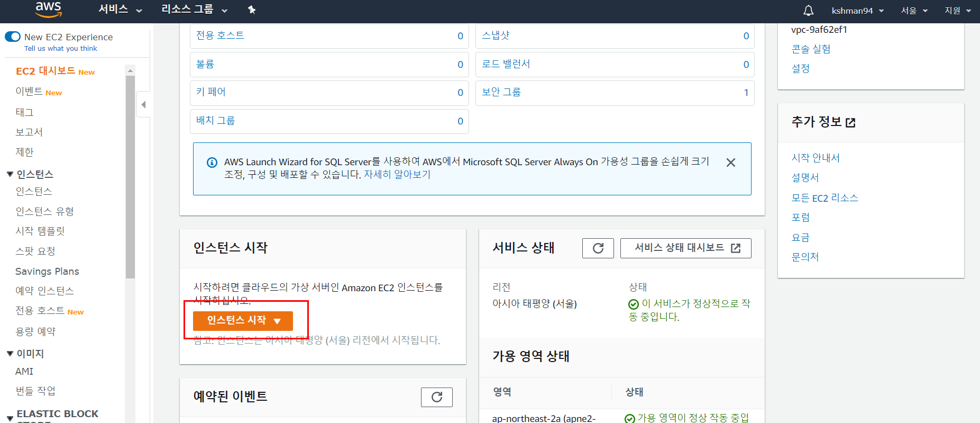Toggle the New EC2 Experience switch
Screen dimensions: 980x423
pos(13,37)
